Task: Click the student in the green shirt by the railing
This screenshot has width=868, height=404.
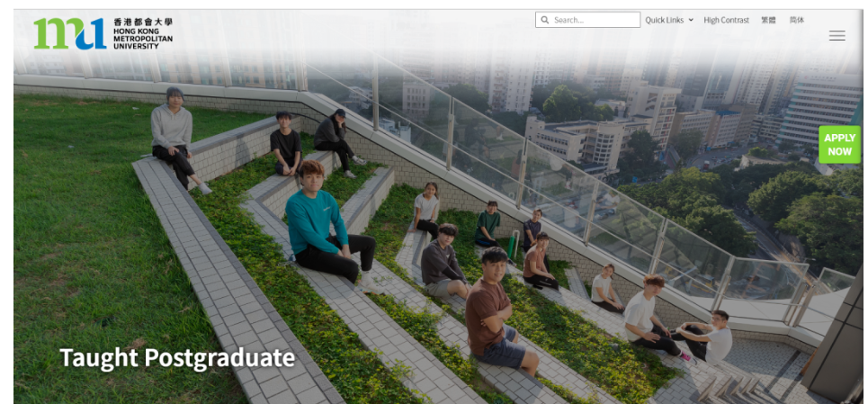Action: click(x=488, y=224)
